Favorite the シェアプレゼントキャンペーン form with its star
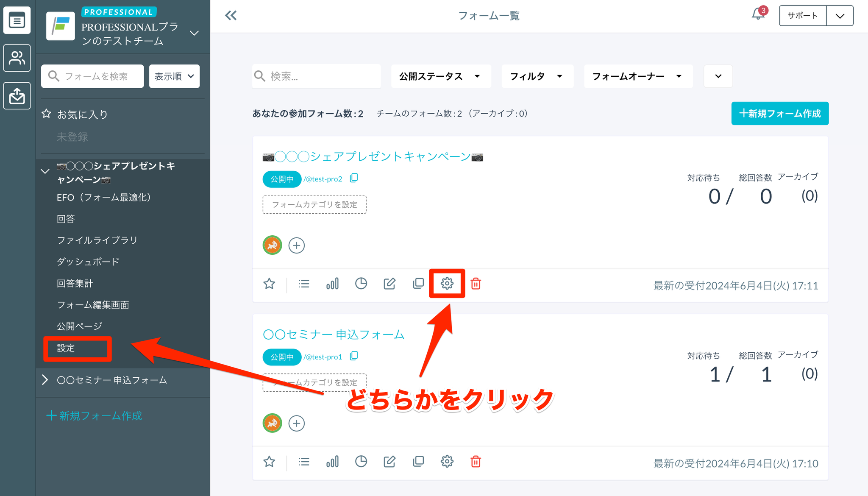The height and width of the screenshot is (496, 868). point(269,283)
